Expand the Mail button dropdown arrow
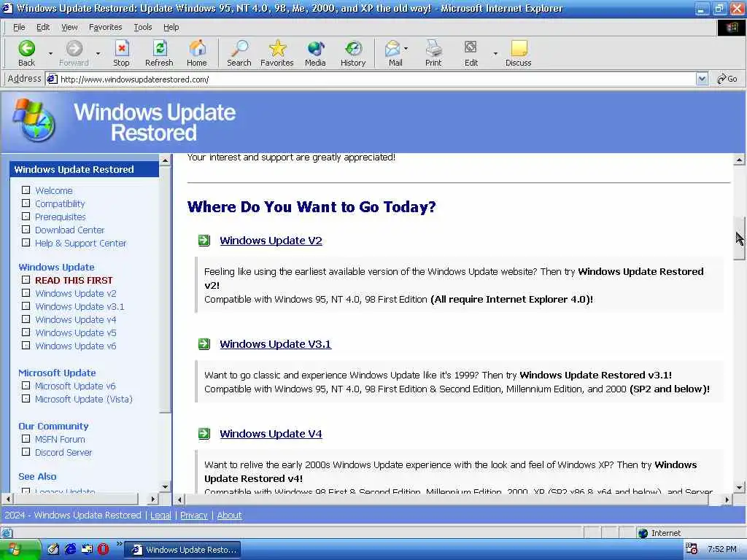 coord(406,49)
